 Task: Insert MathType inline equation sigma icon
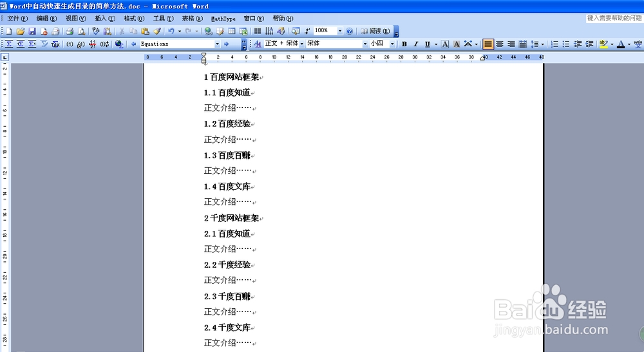tap(9, 44)
